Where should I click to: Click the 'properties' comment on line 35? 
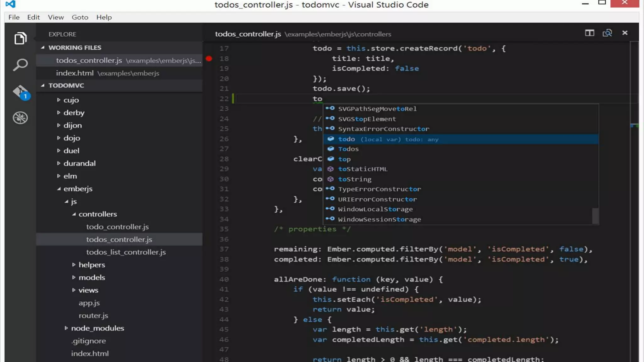click(312, 229)
